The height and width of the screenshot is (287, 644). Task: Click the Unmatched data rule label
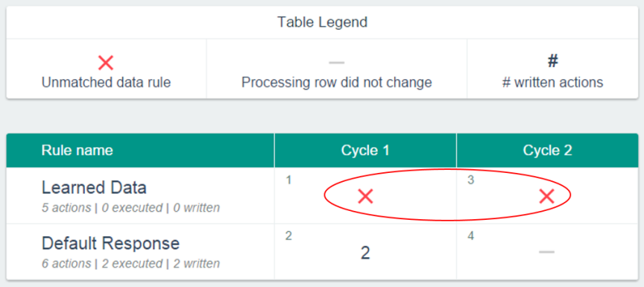click(106, 83)
